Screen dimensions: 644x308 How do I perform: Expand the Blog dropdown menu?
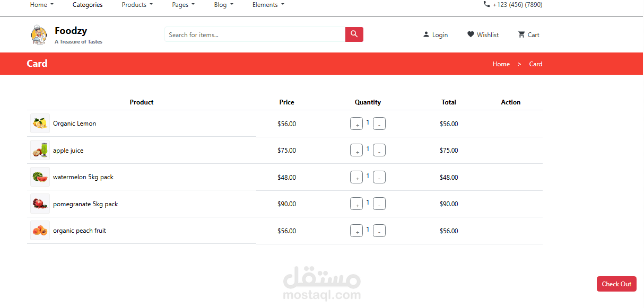tap(224, 5)
